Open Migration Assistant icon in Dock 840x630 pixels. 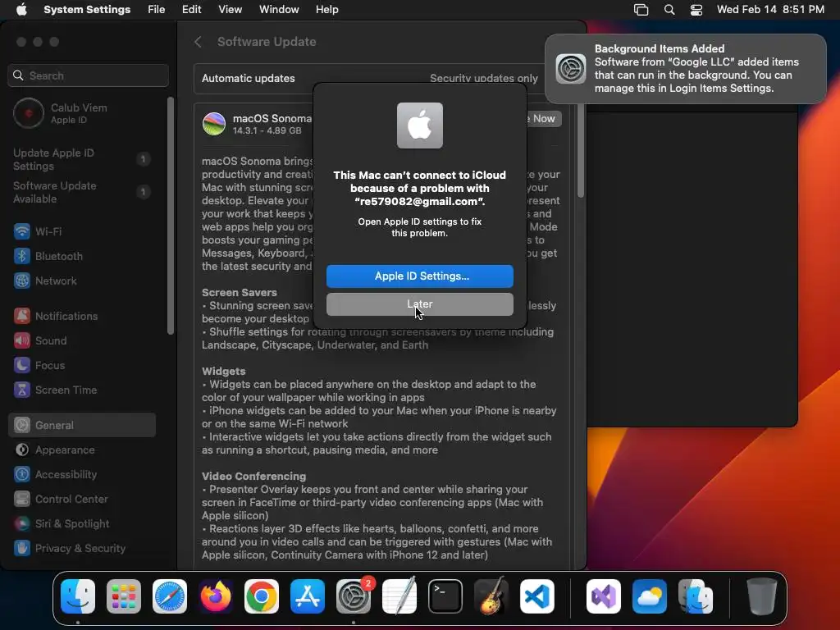[696, 596]
